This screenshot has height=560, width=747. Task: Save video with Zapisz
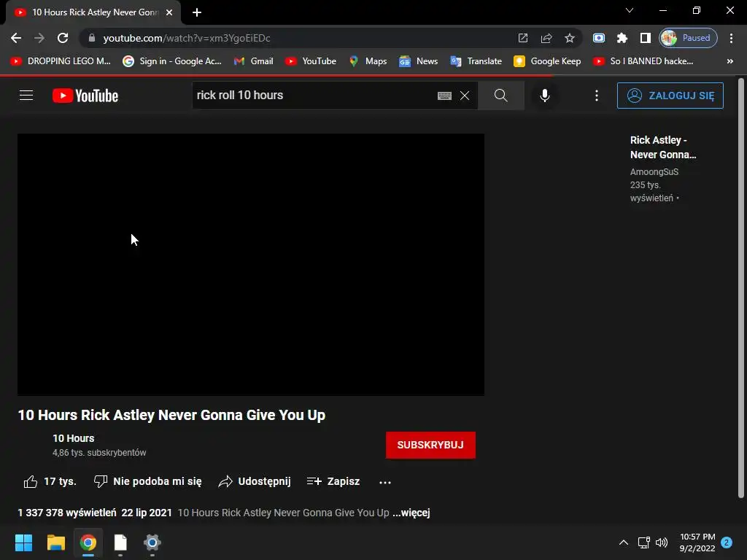[x=333, y=481]
